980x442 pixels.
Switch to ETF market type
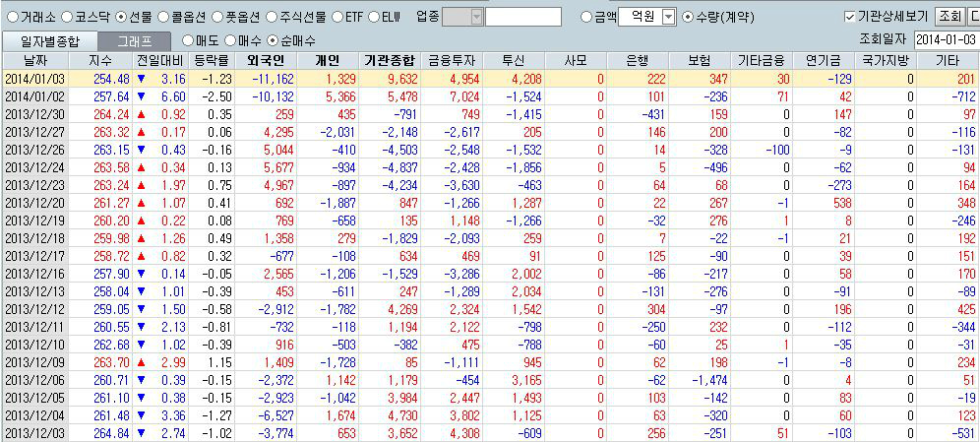pos(337,17)
